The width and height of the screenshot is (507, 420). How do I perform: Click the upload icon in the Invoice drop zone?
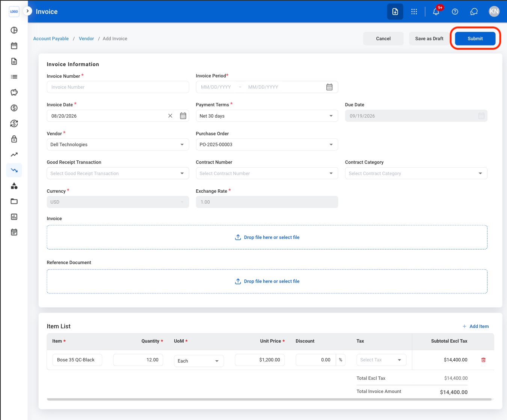tap(238, 237)
